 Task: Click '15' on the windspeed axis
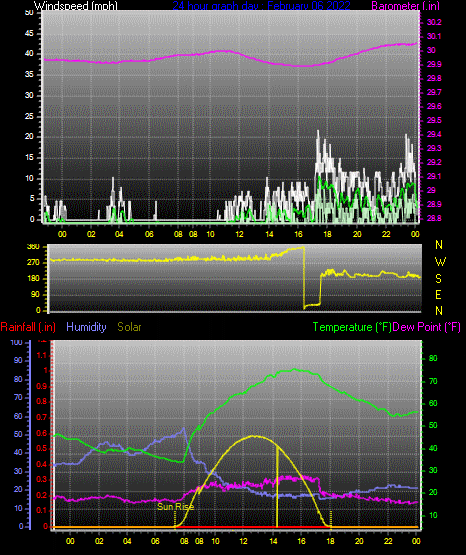(29, 158)
